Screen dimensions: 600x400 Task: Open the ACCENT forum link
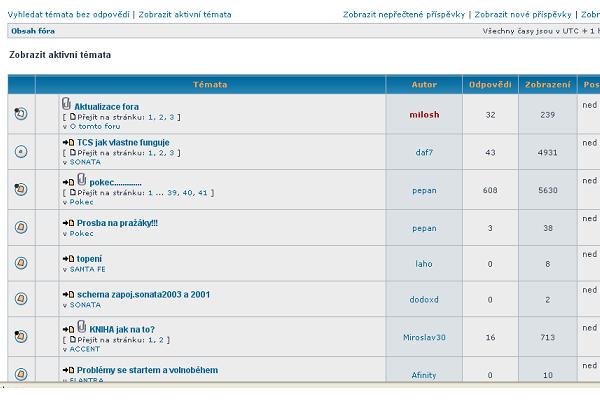point(85,349)
